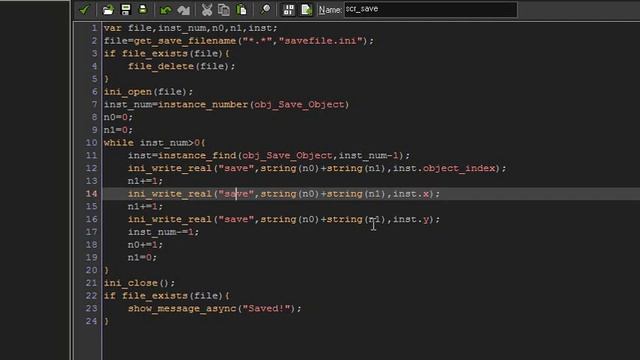
Task: Click ini_close() on line 21
Action: pyautogui.click(x=136, y=283)
